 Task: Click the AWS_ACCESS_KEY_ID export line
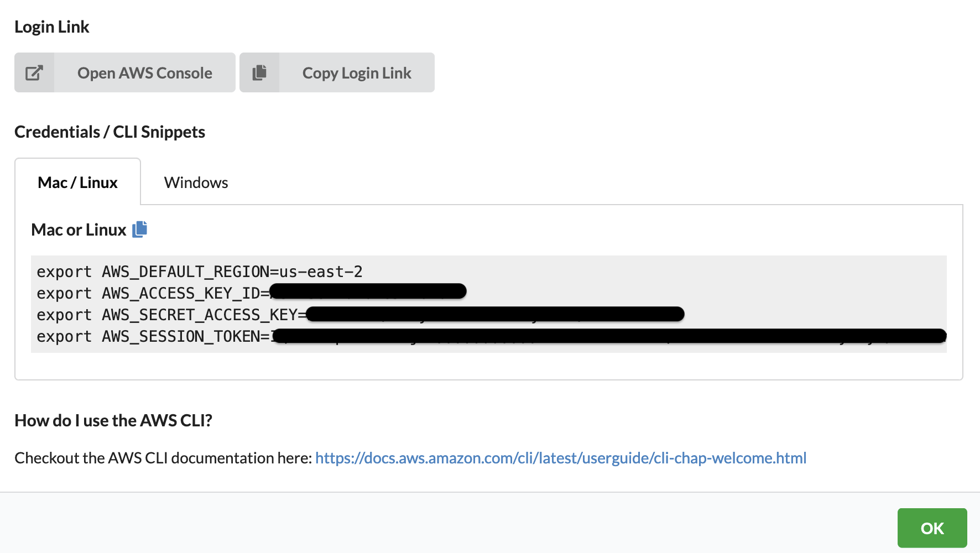point(252,293)
